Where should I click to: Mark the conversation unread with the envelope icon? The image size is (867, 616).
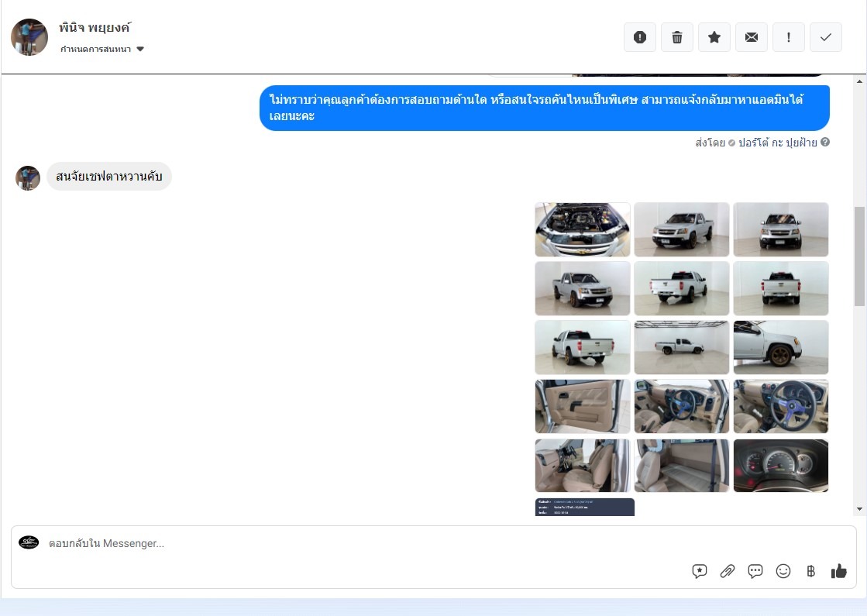point(752,37)
